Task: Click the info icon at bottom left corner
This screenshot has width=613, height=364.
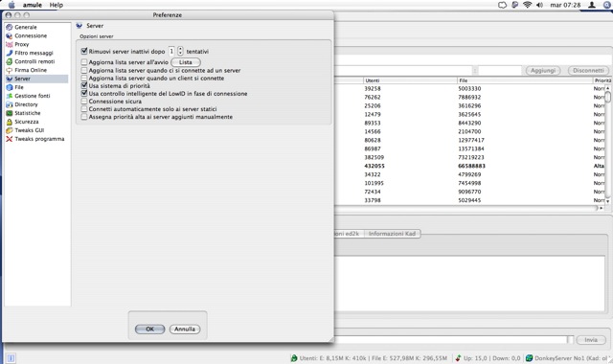Action: [11, 357]
